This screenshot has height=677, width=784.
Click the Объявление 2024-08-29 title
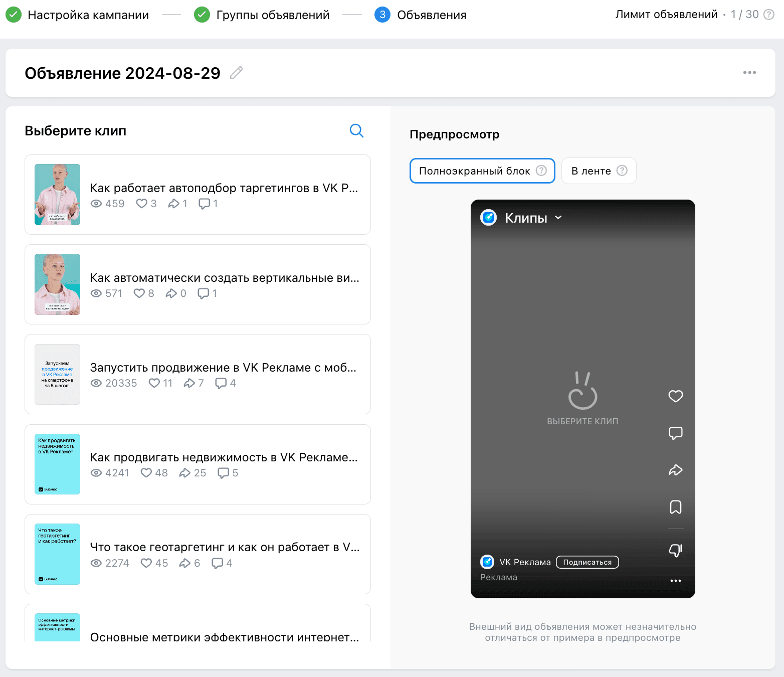[x=122, y=73]
